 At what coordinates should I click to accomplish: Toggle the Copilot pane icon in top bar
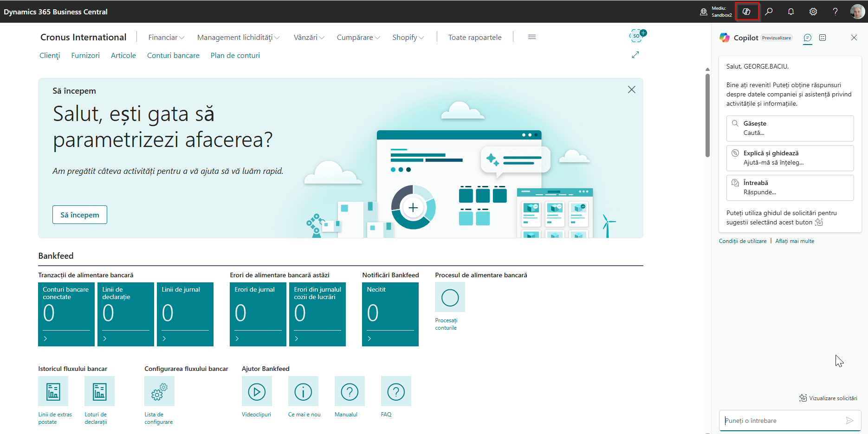[746, 12]
